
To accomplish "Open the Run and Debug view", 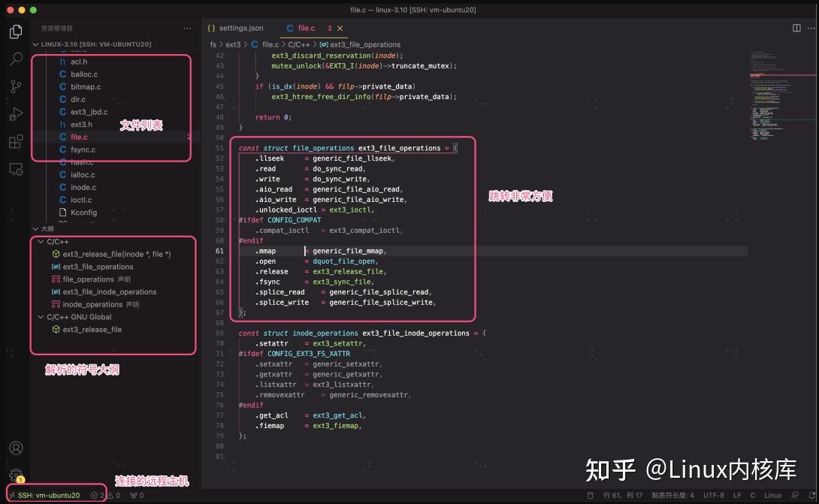I will [x=16, y=113].
